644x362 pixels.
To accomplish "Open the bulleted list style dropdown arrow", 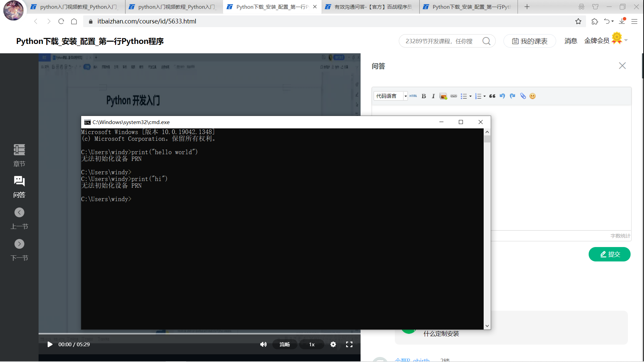I will click(x=470, y=97).
